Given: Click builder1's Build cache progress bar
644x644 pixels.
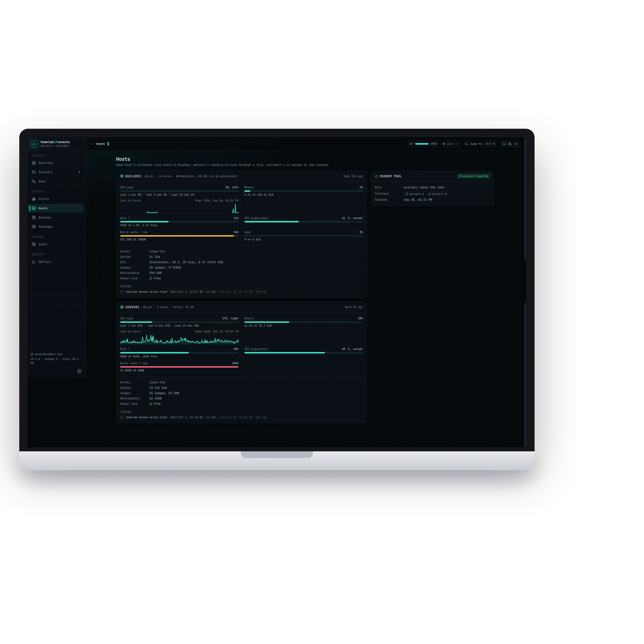Looking at the screenshot, I should click(x=179, y=236).
